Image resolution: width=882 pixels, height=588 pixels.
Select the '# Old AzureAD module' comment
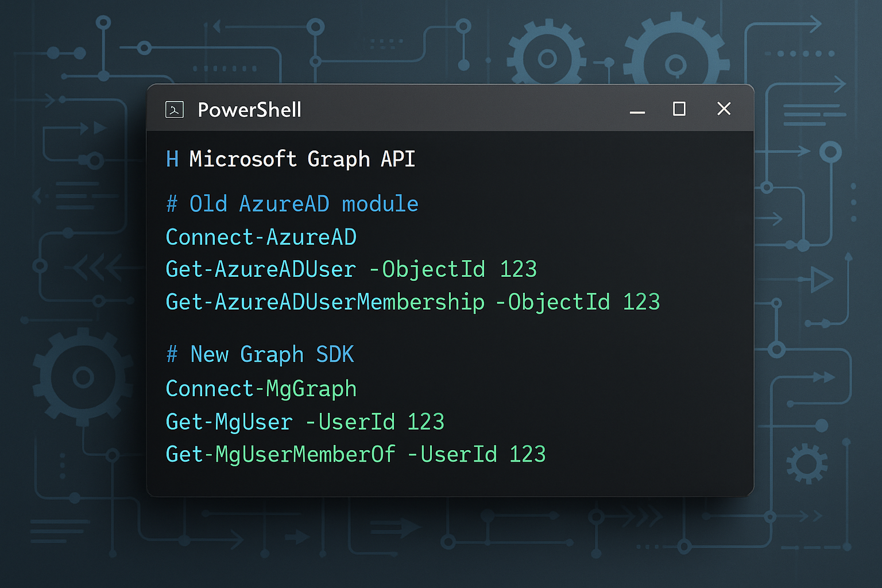292,204
